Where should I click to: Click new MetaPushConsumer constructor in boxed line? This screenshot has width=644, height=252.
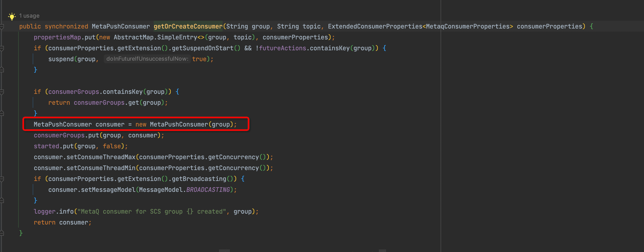179,124
